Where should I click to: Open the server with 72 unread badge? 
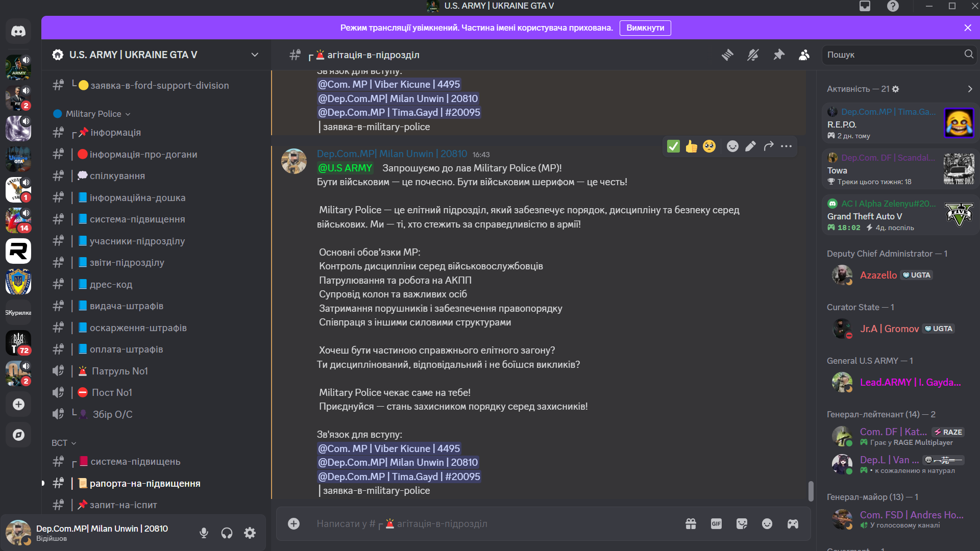tap(18, 343)
